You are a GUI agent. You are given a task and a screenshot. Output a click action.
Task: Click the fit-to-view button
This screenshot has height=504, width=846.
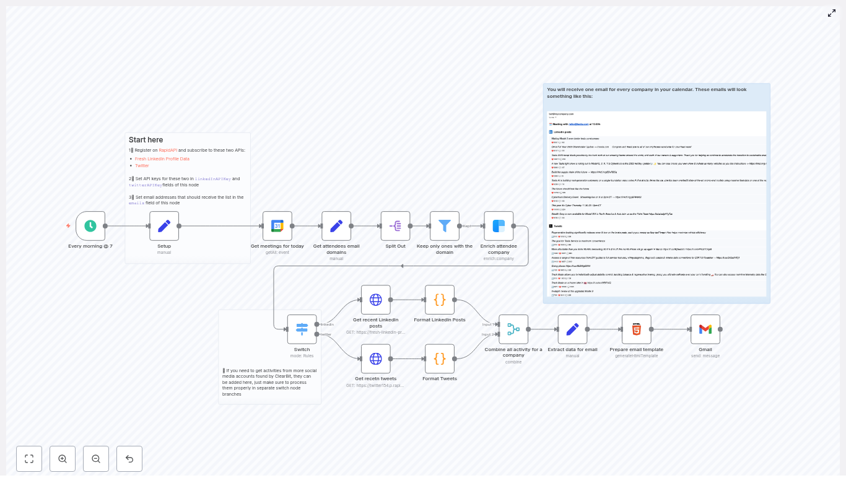pyautogui.click(x=28, y=459)
